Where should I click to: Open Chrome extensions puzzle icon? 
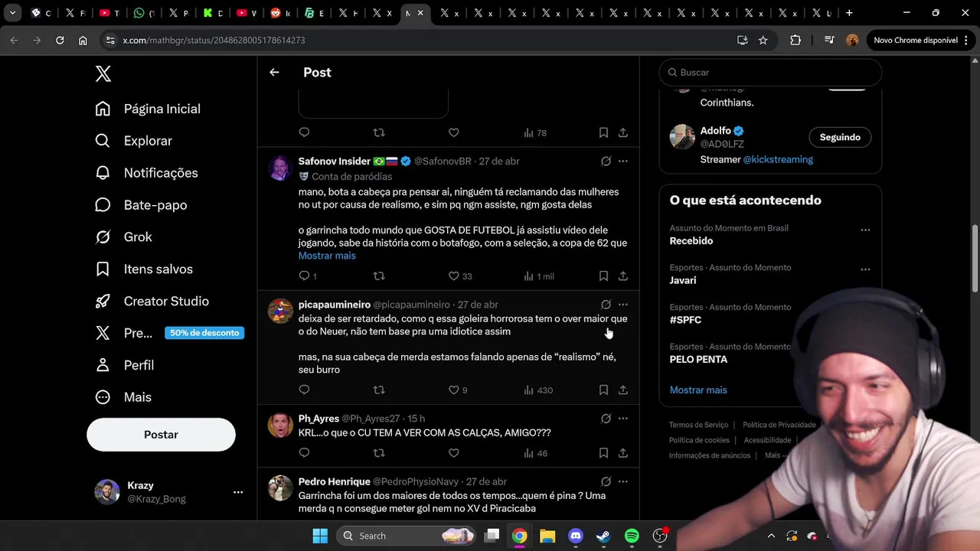click(795, 40)
